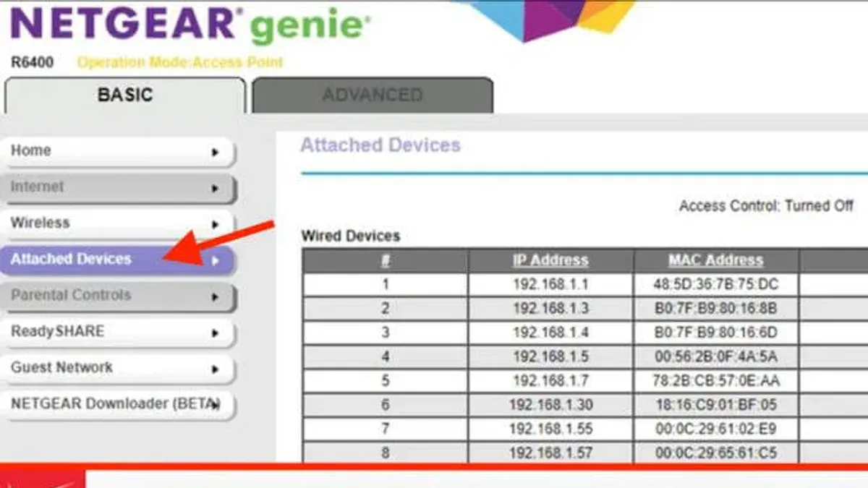This screenshot has width=868, height=488.
Task: Open the Home menu item
Action: pyautogui.click(x=119, y=151)
